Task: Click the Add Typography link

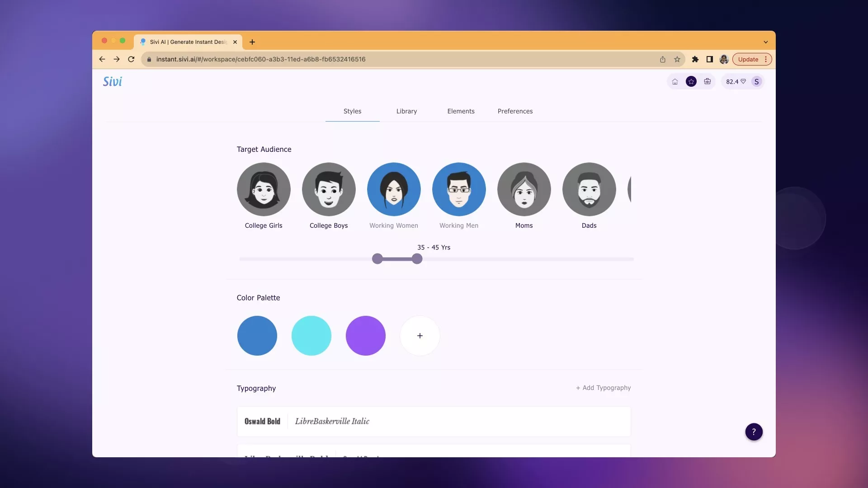Action: pyautogui.click(x=603, y=388)
